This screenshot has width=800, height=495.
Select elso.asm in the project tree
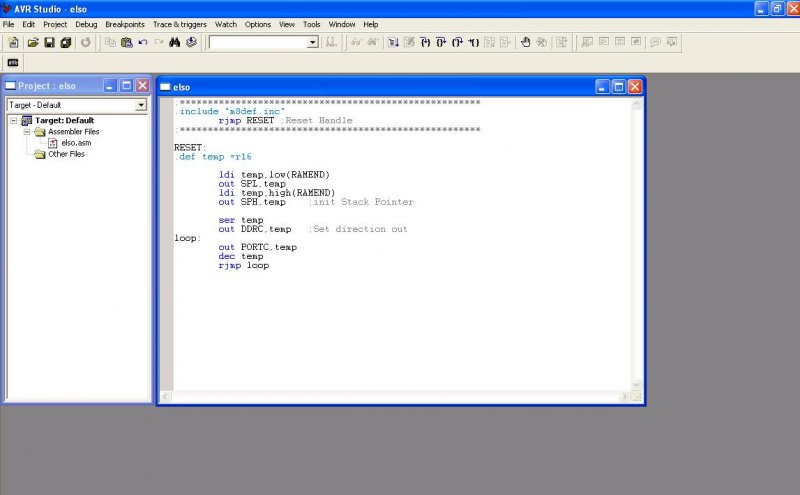point(76,143)
